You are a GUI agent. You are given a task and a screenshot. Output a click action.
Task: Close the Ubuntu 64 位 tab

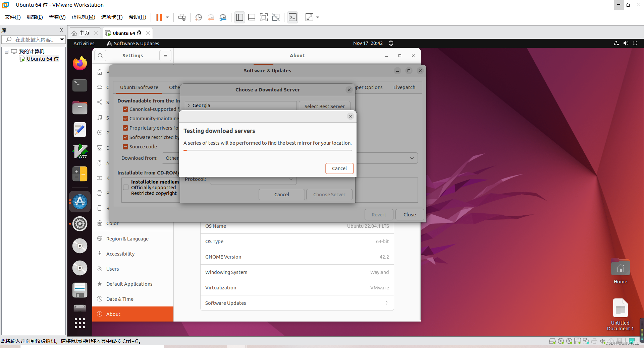click(x=148, y=33)
